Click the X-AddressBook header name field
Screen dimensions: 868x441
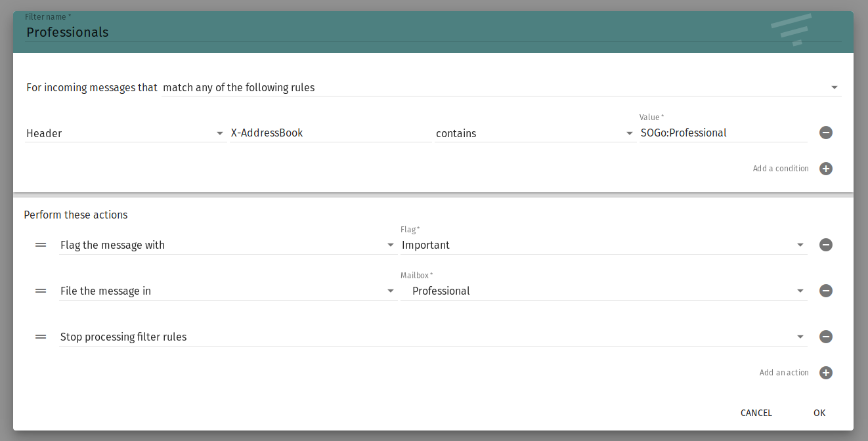(x=330, y=133)
